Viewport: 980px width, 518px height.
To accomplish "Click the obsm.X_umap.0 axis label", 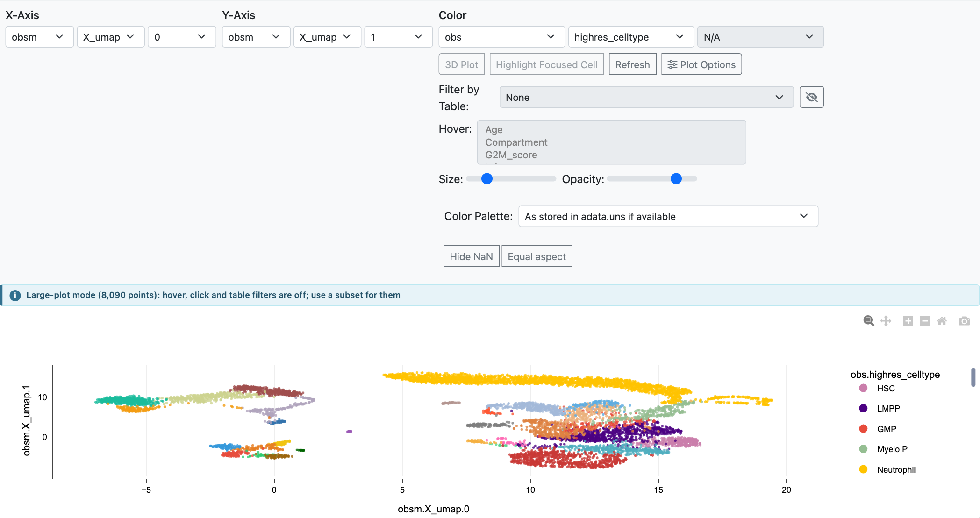I will (x=433, y=509).
